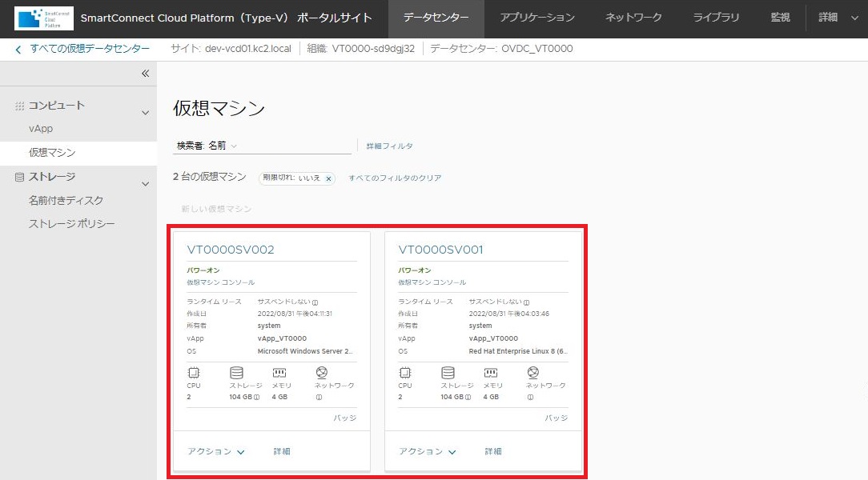Open the 詳細フィルタ advanced filter

coord(390,146)
